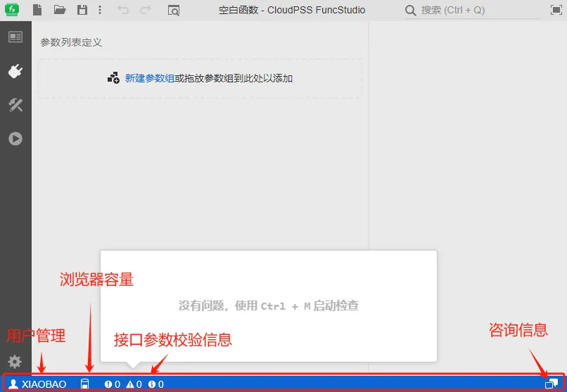Toggle fullscreen mode with the top-right icon
The width and height of the screenshot is (567, 392).
(x=556, y=10)
